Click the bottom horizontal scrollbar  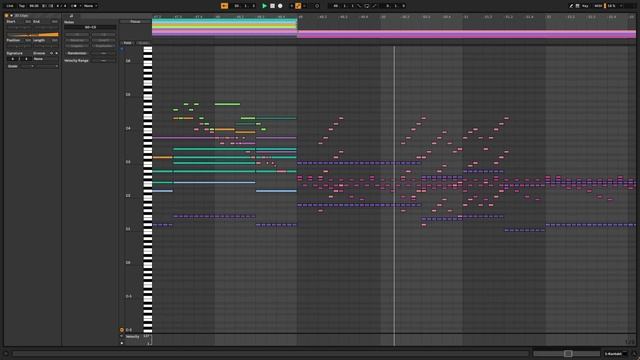(x=270, y=353)
